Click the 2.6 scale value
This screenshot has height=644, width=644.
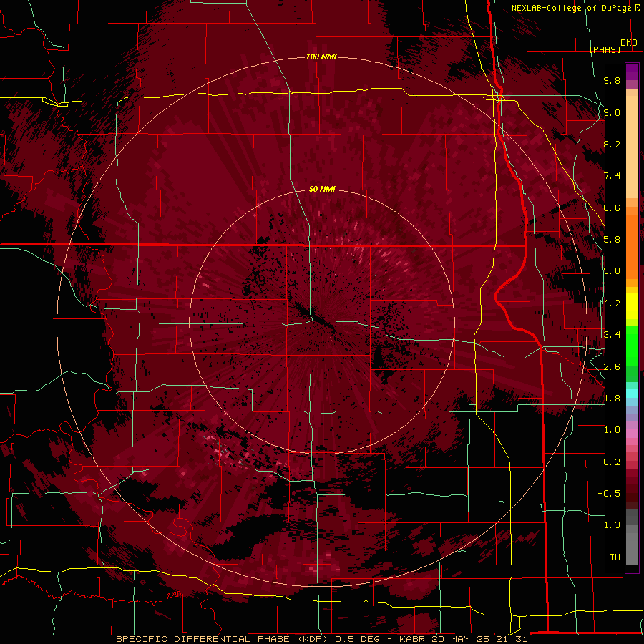tap(612, 367)
